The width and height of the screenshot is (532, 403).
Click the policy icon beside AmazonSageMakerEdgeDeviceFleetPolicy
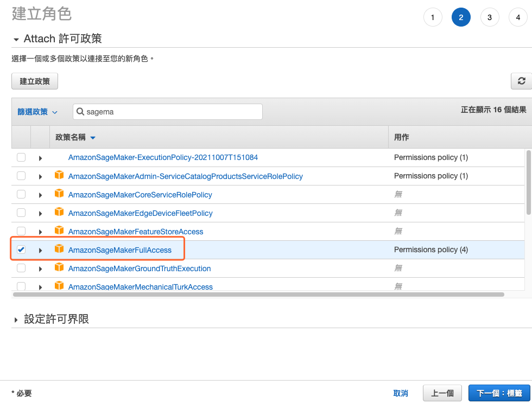coord(59,212)
